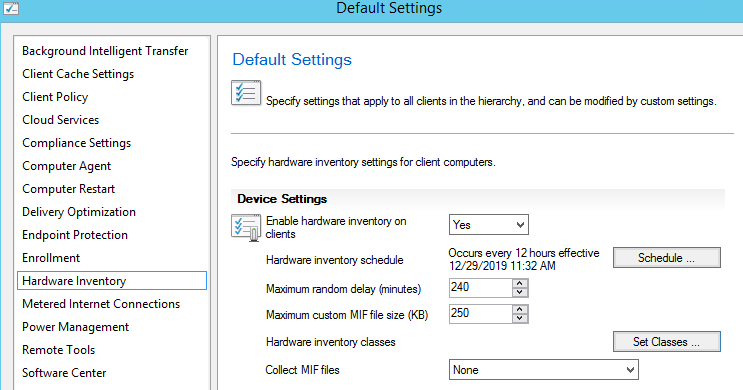Select Compliance Settings in the list
The image size is (743, 390).
click(76, 143)
